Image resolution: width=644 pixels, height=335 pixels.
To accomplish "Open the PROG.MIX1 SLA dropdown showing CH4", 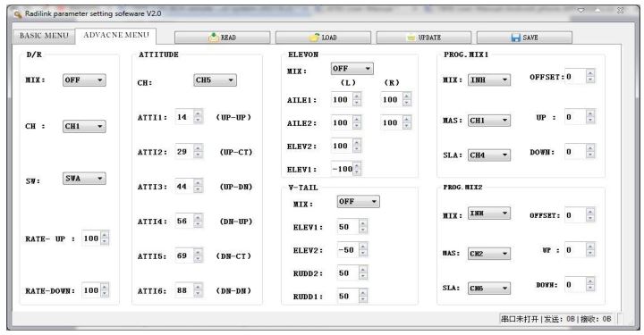I will coord(489,155).
